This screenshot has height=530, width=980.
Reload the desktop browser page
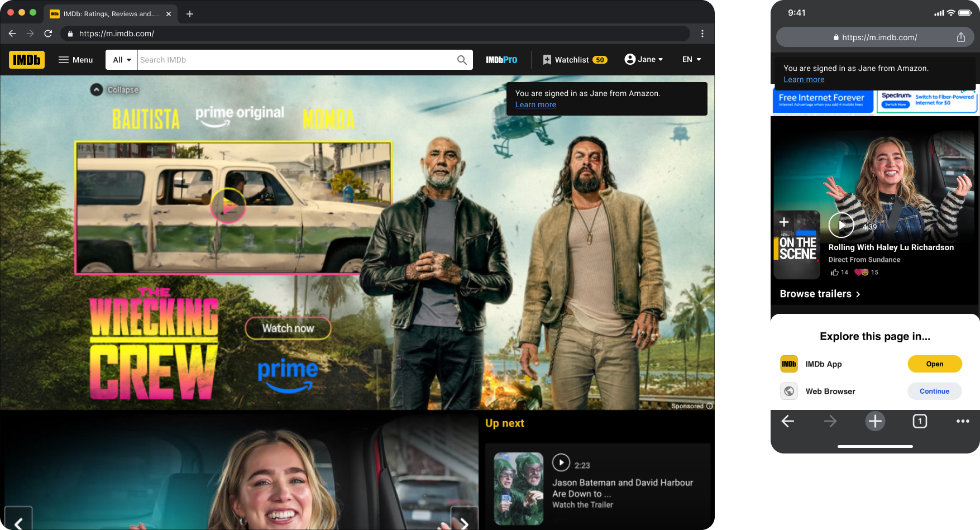coord(48,34)
